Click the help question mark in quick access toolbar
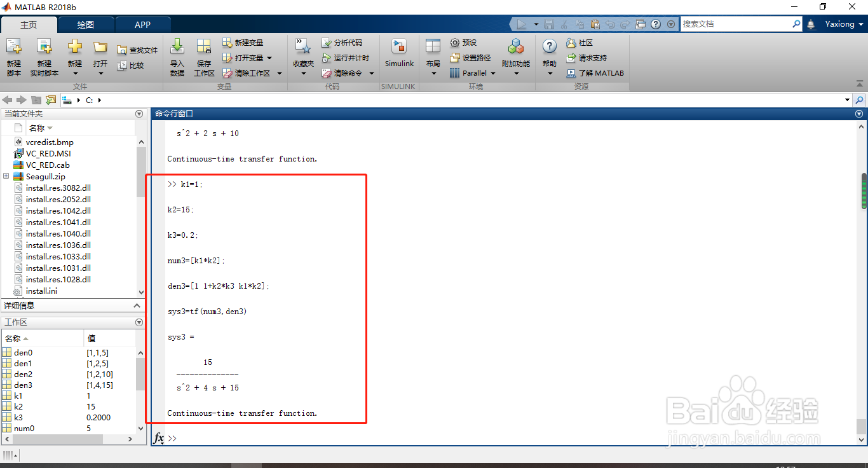 (655, 24)
